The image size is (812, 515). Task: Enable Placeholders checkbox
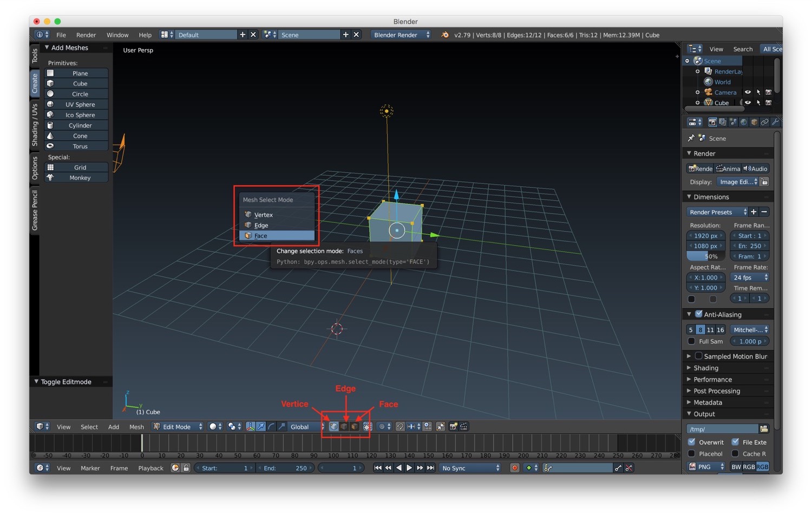point(691,453)
